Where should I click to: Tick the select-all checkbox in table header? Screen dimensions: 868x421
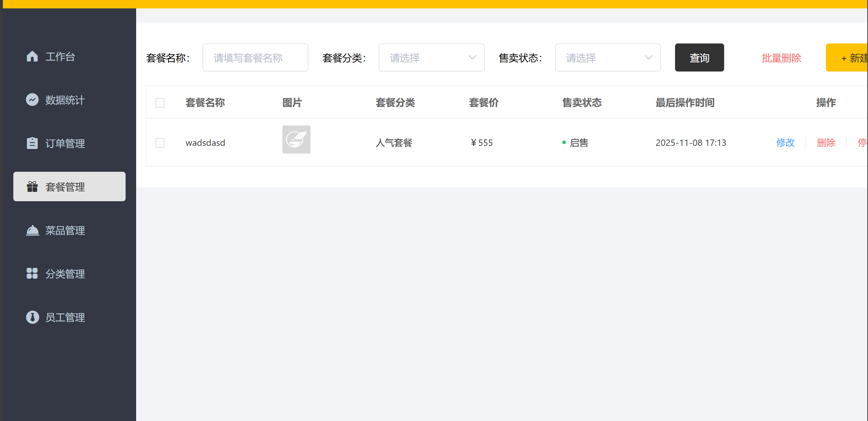click(x=160, y=103)
